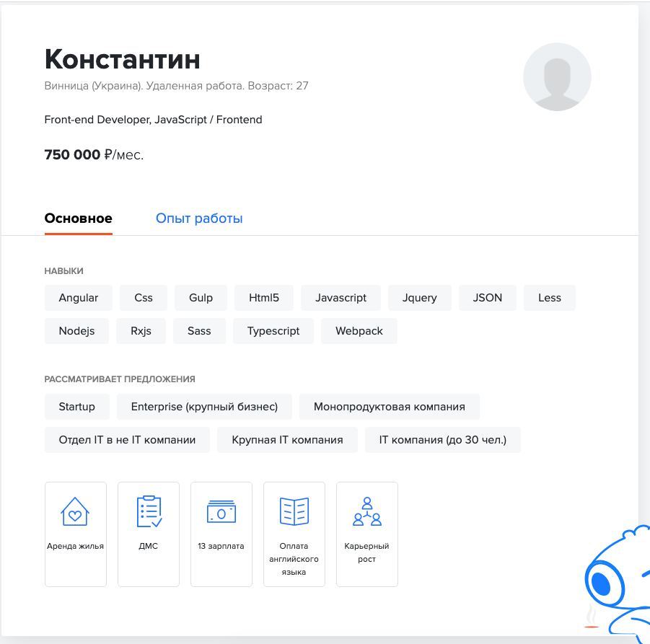Click the Монопродуктовая компания tag
650x644 pixels.
(x=390, y=407)
